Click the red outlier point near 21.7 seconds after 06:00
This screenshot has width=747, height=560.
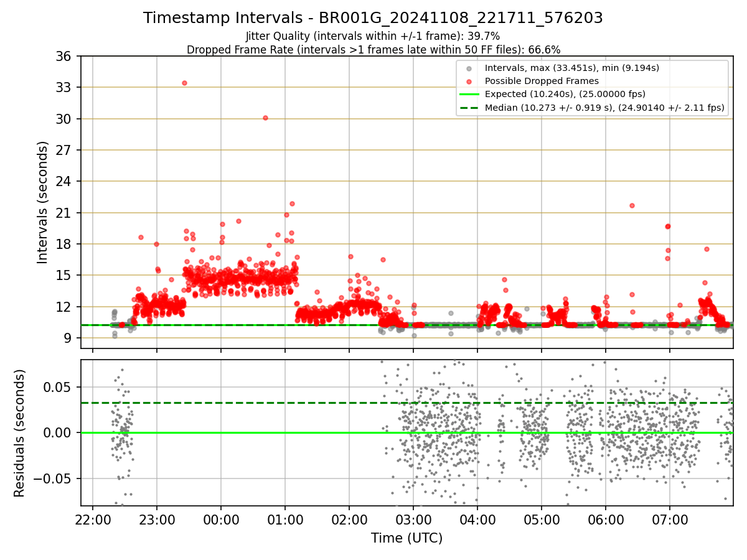pyautogui.click(x=632, y=205)
